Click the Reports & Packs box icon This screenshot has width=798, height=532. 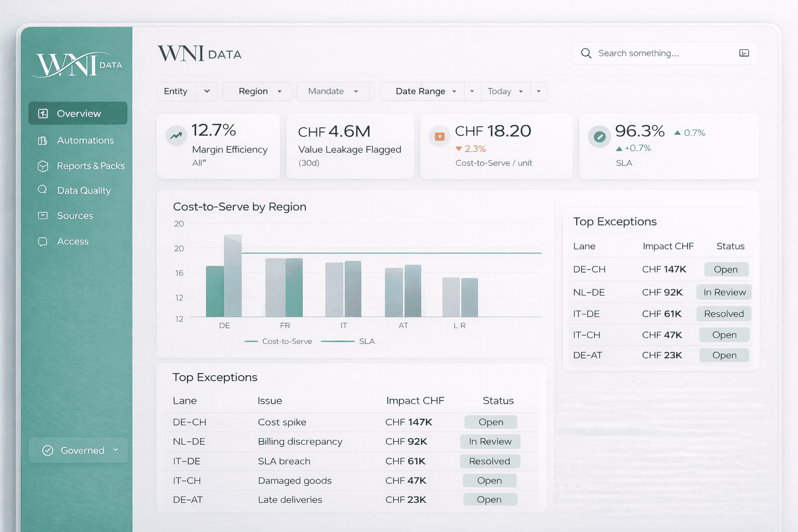click(43, 166)
